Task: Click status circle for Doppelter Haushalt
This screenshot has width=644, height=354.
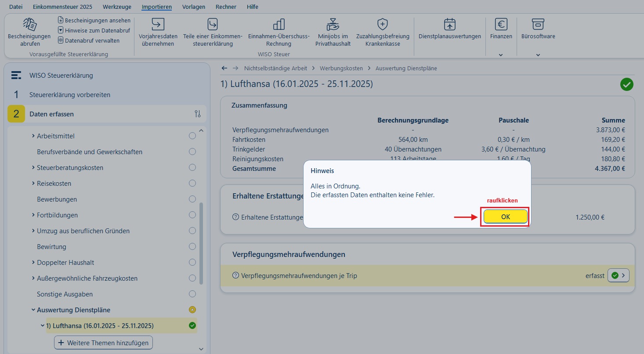Action: [x=192, y=263]
